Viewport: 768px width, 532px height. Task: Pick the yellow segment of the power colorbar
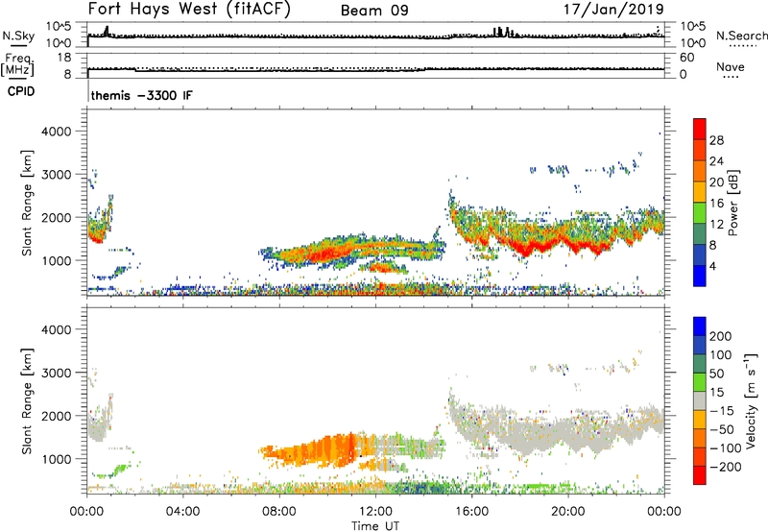[x=700, y=192]
